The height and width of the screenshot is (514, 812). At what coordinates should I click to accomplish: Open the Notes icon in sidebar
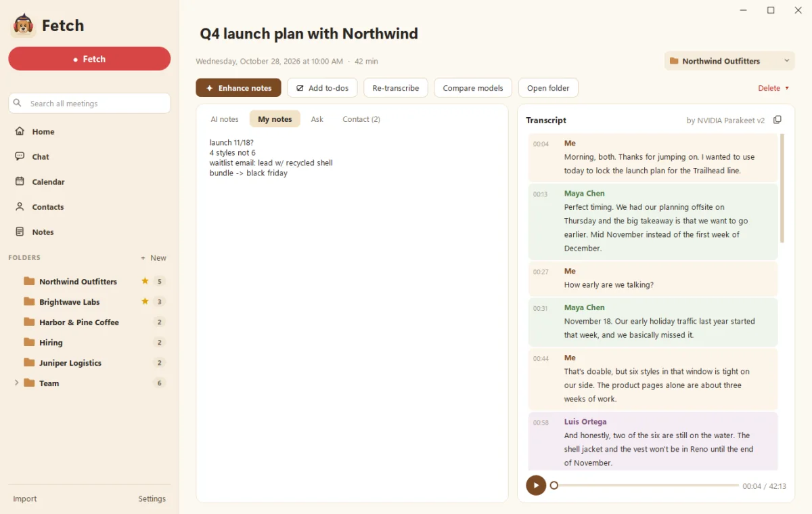pos(20,232)
